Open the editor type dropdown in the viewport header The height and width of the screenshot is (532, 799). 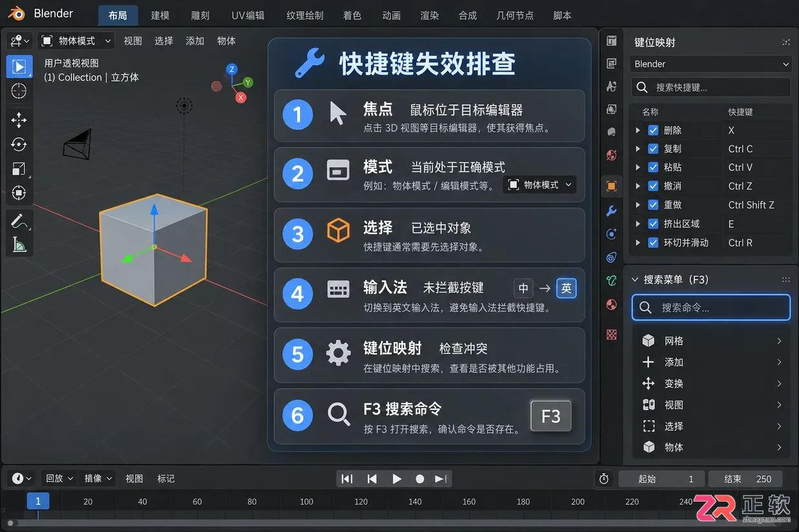pyautogui.click(x=19, y=41)
